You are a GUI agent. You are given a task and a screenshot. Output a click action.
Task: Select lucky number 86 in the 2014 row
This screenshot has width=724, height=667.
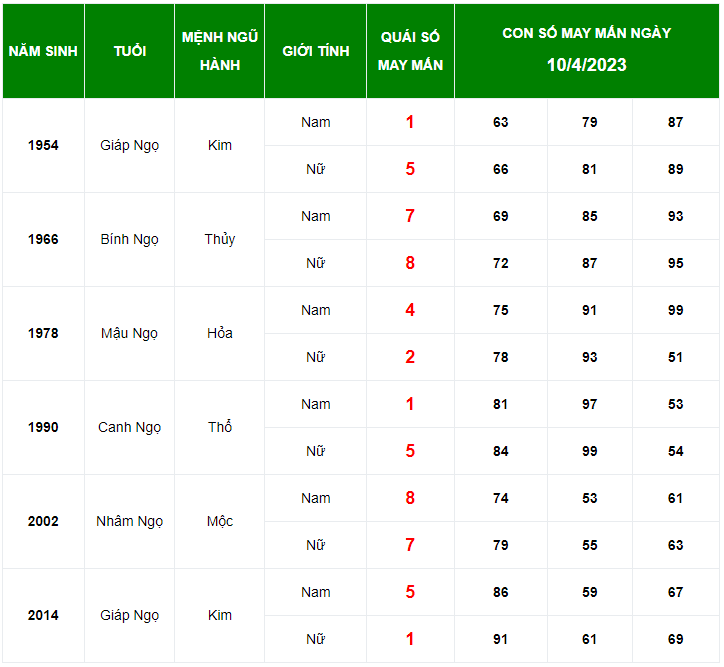click(x=501, y=592)
